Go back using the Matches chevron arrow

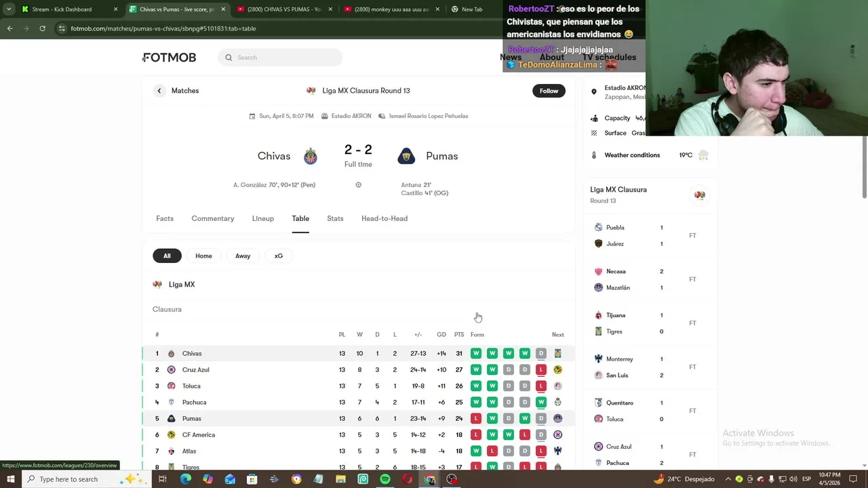(159, 91)
